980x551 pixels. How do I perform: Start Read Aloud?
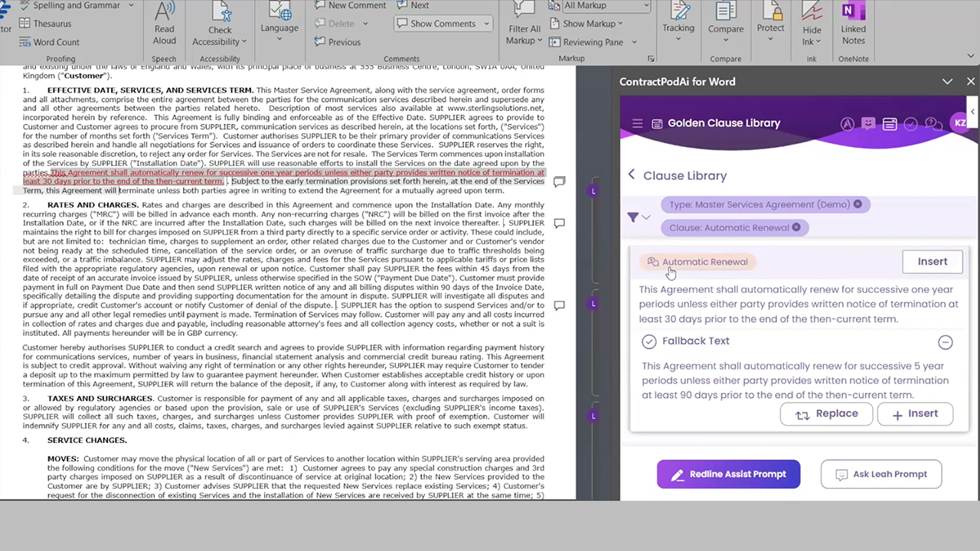tap(164, 24)
